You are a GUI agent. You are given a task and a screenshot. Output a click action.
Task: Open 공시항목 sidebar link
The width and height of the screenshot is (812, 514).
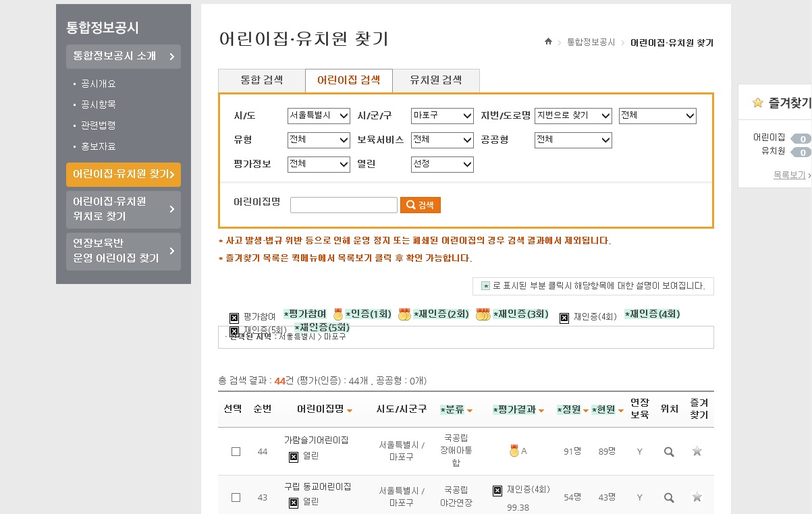99,105
